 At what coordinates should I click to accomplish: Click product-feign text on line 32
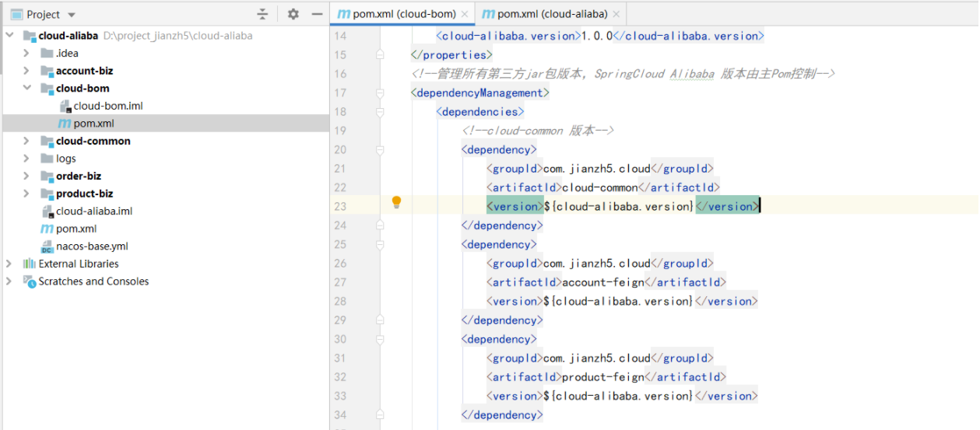coord(602,377)
